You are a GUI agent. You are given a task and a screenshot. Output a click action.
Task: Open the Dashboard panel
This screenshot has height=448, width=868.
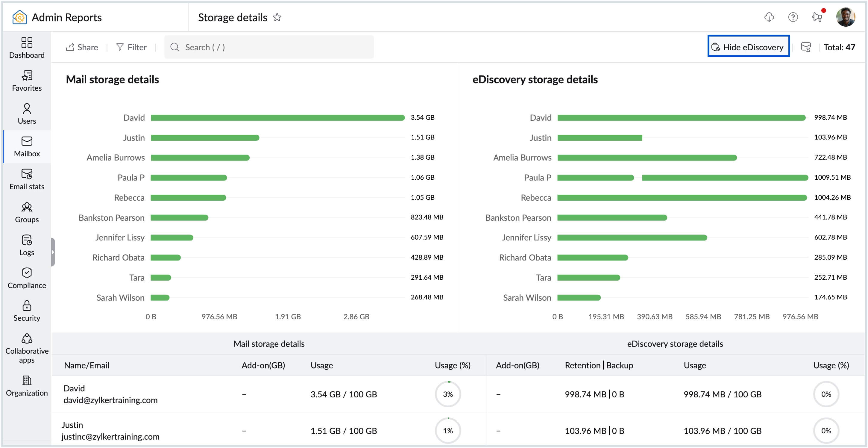coord(27,47)
